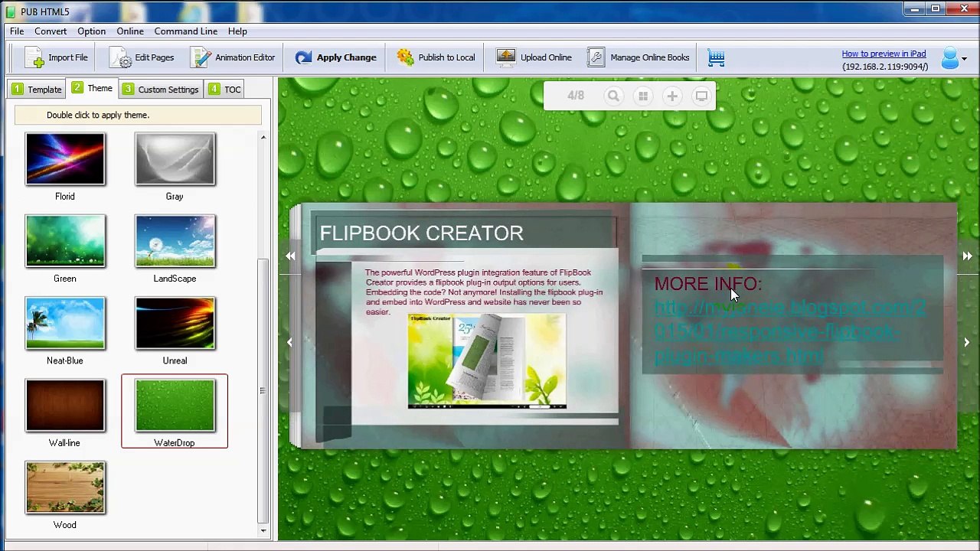This screenshot has height=551, width=980.
Task: Go to next page arrow
Action: click(x=967, y=342)
